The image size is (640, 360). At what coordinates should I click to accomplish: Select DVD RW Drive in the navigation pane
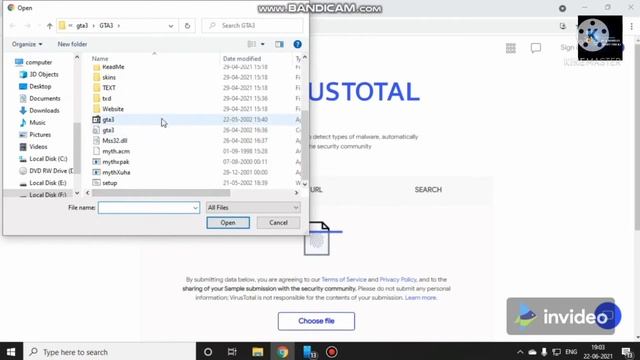click(x=46, y=171)
